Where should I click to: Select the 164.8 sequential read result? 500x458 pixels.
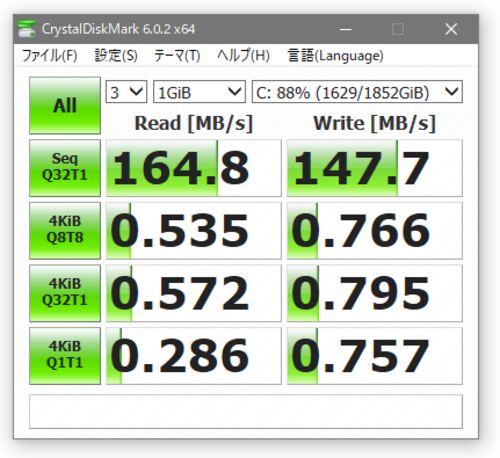coord(194,168)
